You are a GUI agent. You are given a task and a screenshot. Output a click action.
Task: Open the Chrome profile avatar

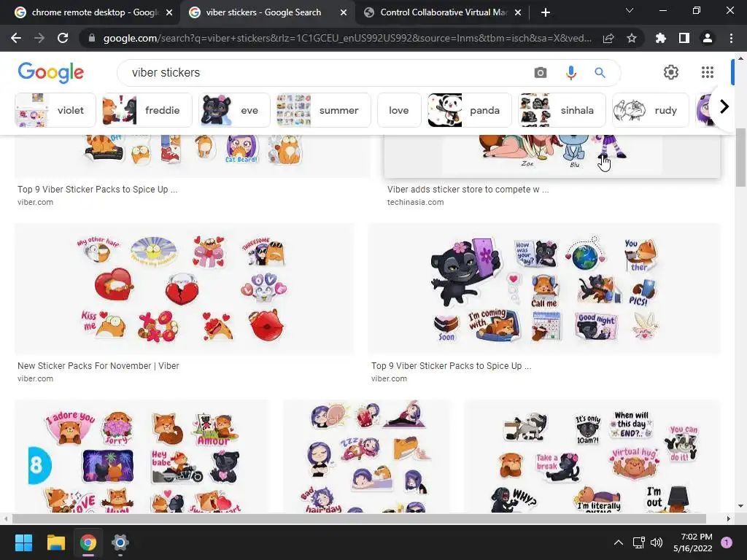(708, 38)
